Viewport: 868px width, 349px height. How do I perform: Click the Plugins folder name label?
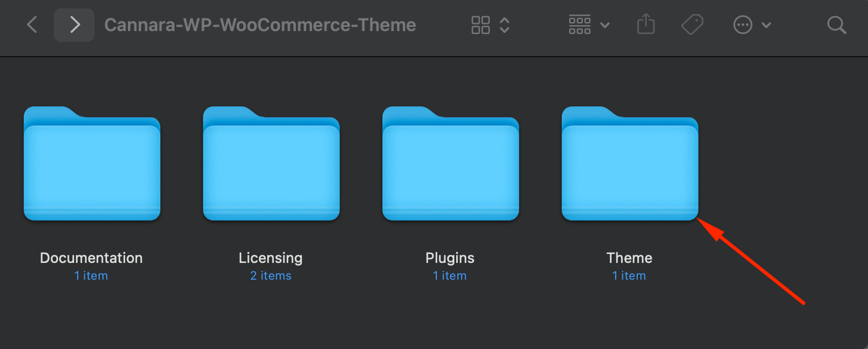point(450,258)
